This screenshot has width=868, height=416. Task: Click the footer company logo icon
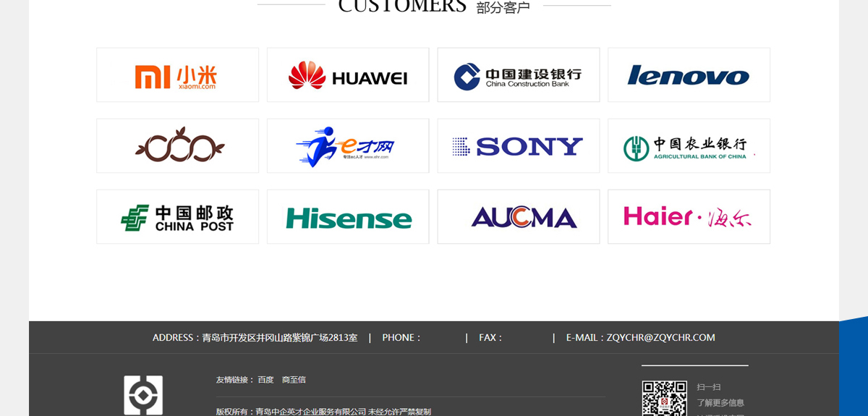point(143,395)
